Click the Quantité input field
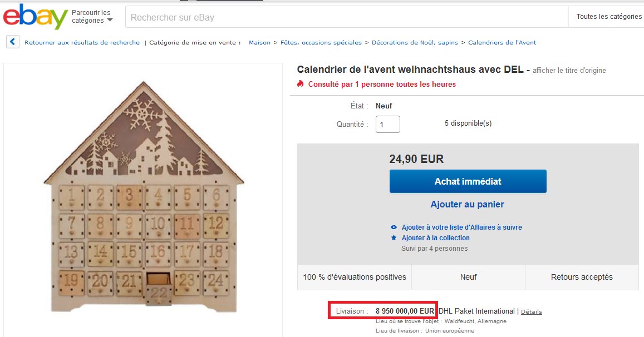The image size is (644, 337). pyautogui.click(x=387, y=124)
